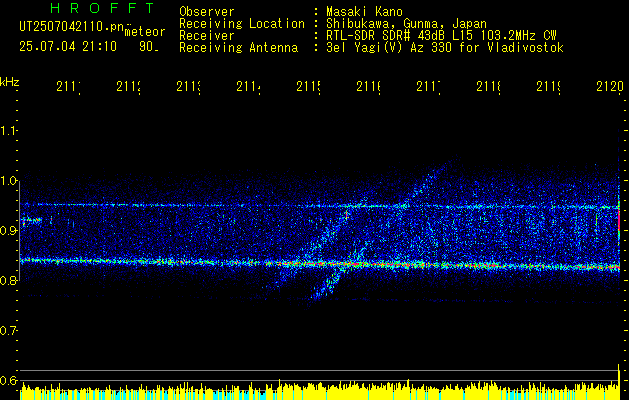The width and height of the screenshot is (629, 400).
Task: Click the 2111 time axis marker
Action: (x=69, y=87)
